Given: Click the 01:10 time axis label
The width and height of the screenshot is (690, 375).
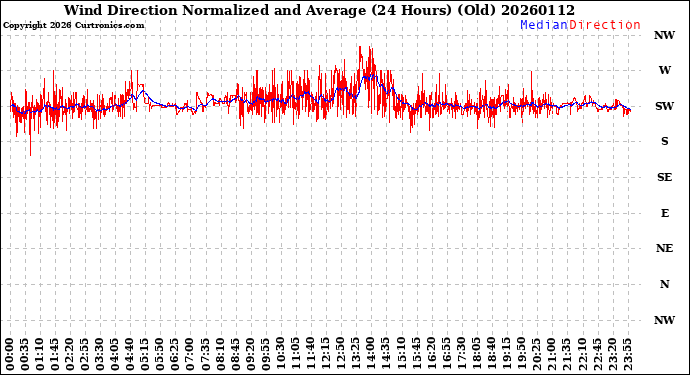Looking at the screenshot, I should 40,355.
